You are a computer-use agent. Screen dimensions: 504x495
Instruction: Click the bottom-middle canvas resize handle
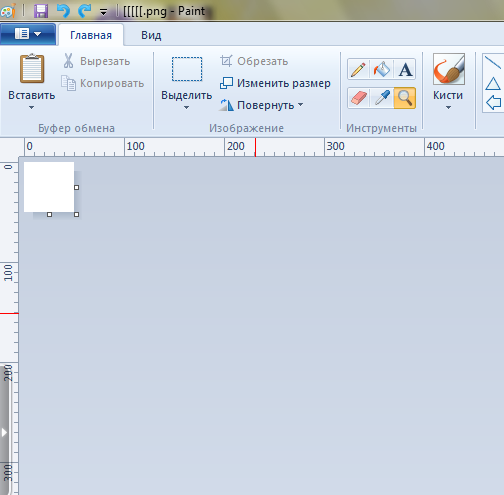[49, 215]
